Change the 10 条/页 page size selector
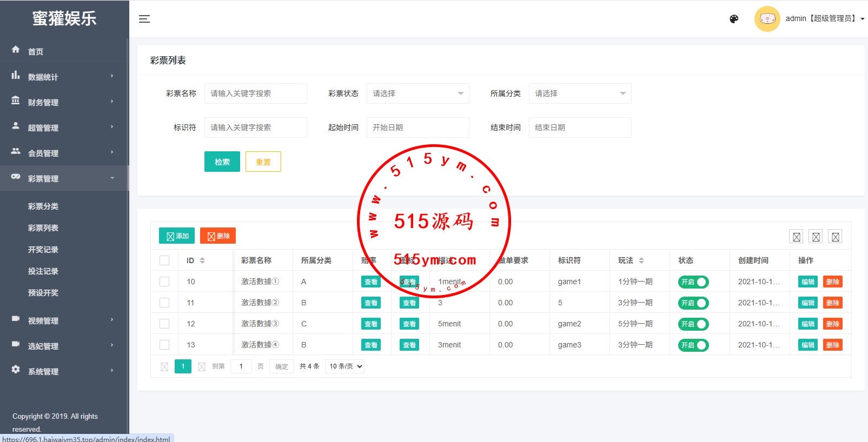 tap(345, 366)
